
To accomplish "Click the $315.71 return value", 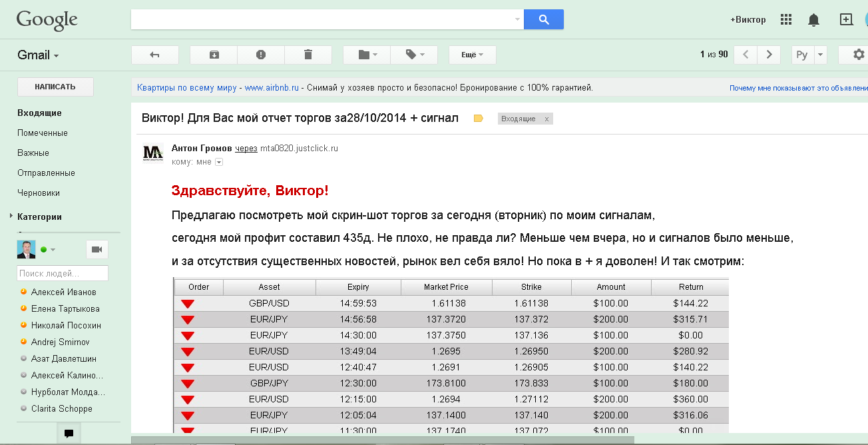I will coord(690,319).
